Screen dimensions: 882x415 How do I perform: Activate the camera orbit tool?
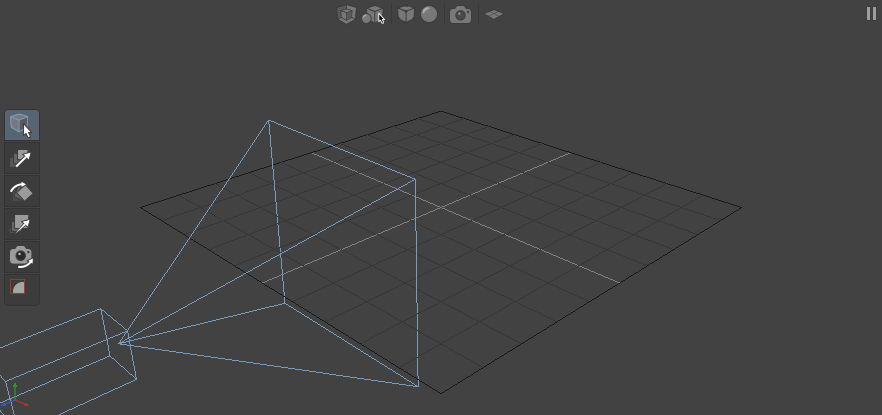[21, 256]
